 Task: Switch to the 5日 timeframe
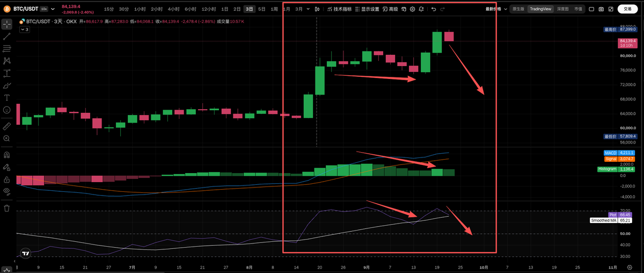click(262, 9)
